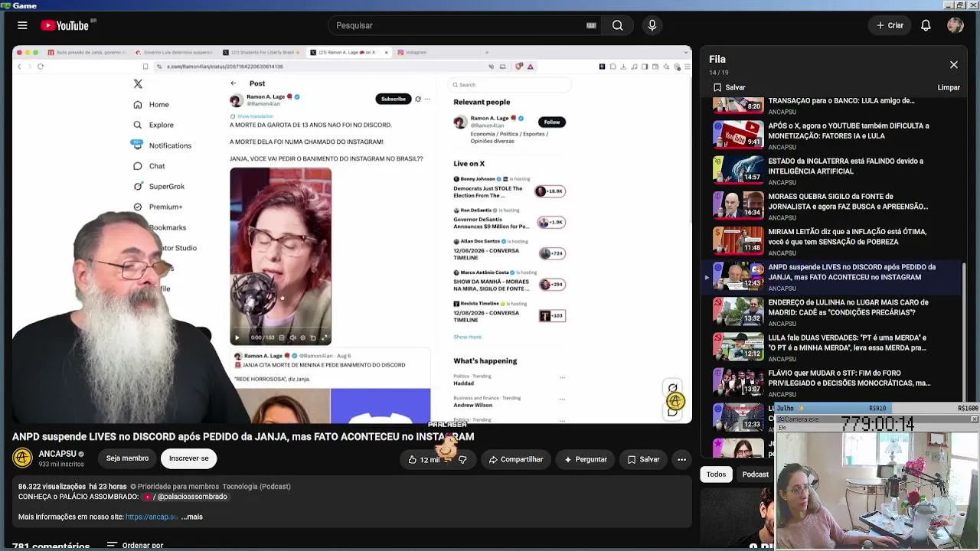Dislike the video with thumbs down
Image resolution: width=980 pixels, height=551 pixels.
(462, 459)
